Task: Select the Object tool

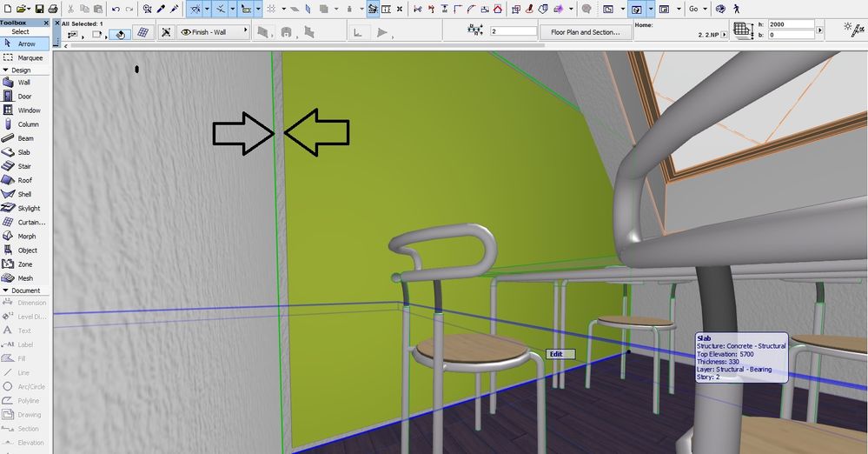Action: (x=24, y=250)
